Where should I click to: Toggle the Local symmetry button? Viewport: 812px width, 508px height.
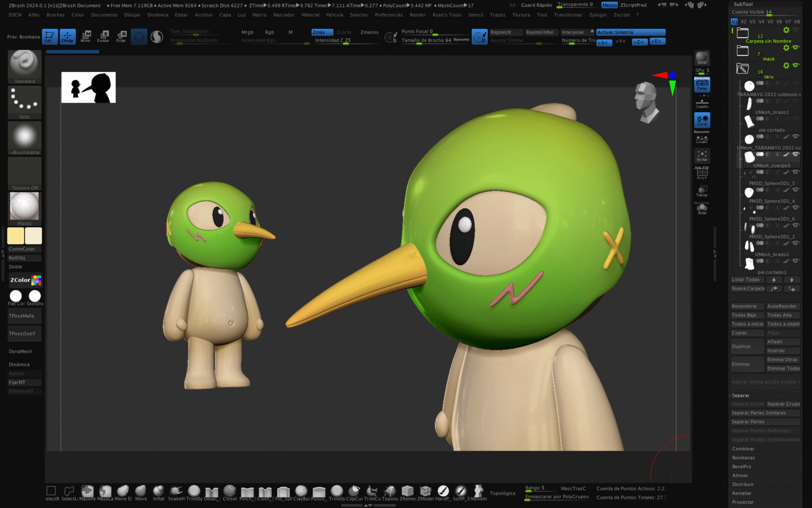click(x=702, y=120)
